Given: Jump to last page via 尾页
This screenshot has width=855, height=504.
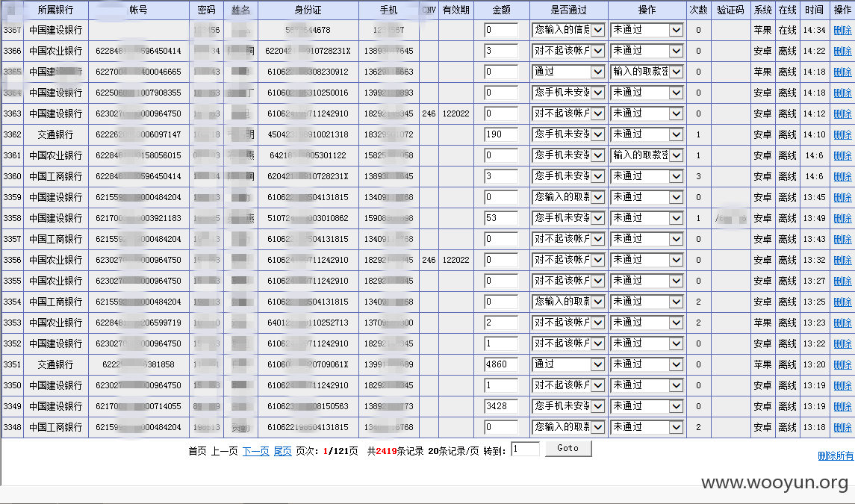Looking at the screenshot, I should [282, 451].
